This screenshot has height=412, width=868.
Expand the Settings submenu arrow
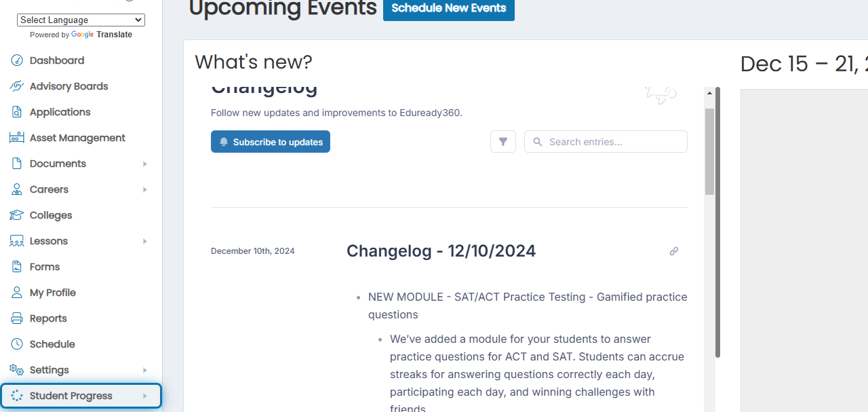144,370
